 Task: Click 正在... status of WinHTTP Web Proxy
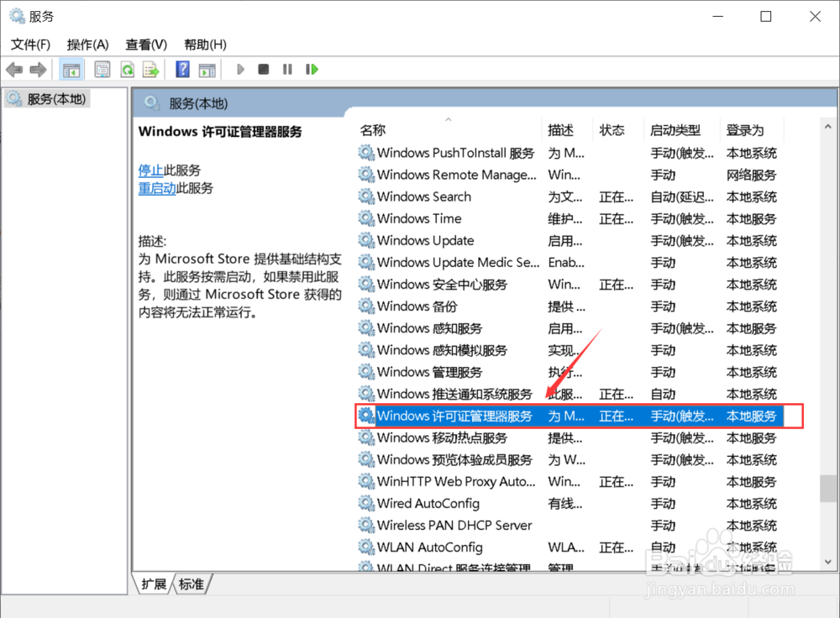coord(616,481)
